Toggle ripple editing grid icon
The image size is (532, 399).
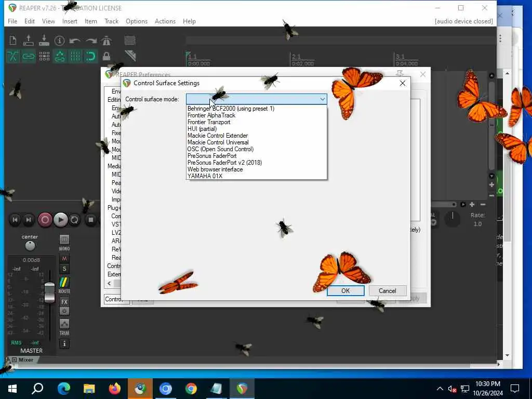pyautogui.click(x=44, y=56)
